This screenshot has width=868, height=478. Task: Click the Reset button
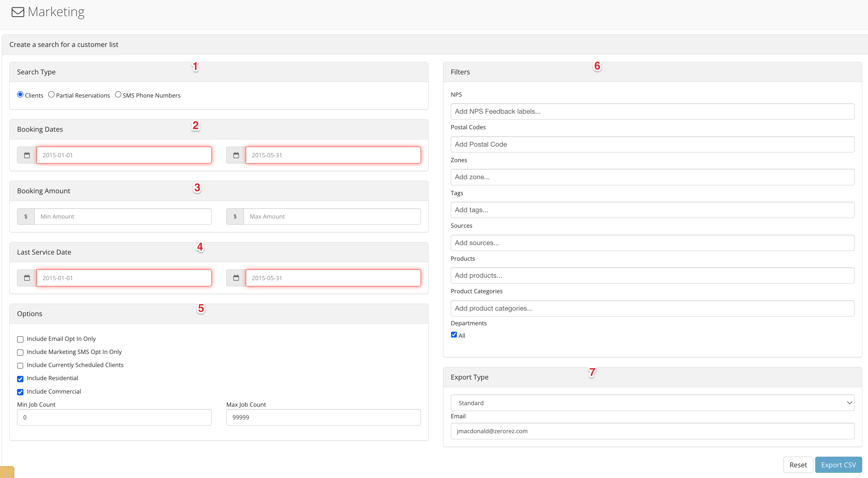coord(798,465)
